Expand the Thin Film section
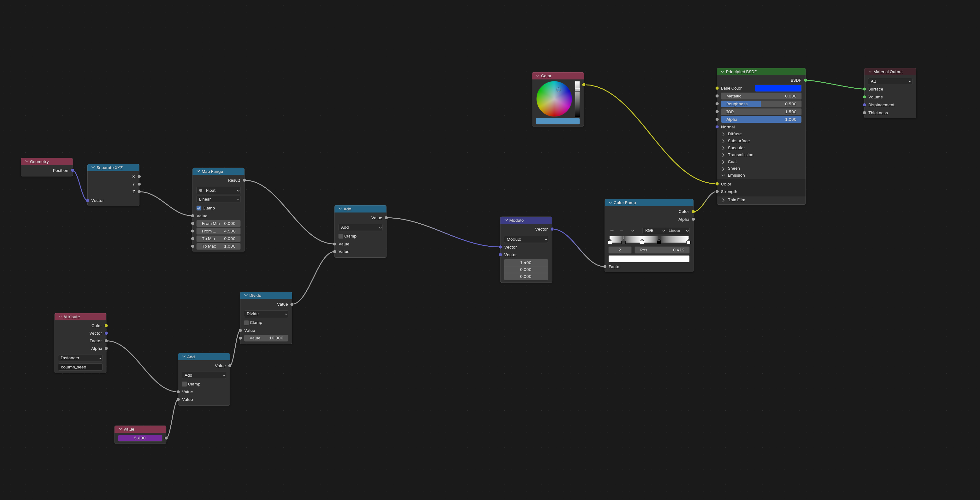The height and width of the screenshot is (500, 980). click(x=723, y=200)
